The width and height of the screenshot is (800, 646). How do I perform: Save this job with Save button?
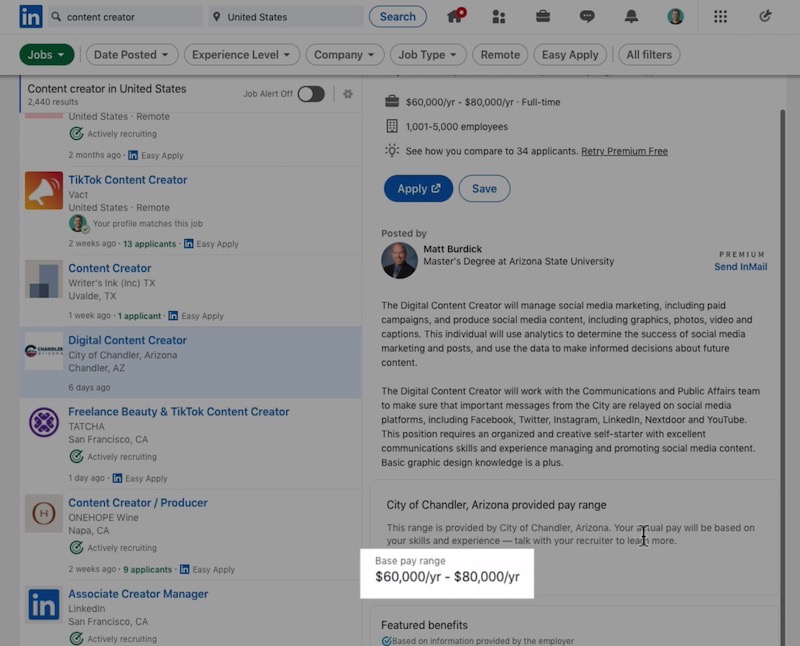click(484, 189)
